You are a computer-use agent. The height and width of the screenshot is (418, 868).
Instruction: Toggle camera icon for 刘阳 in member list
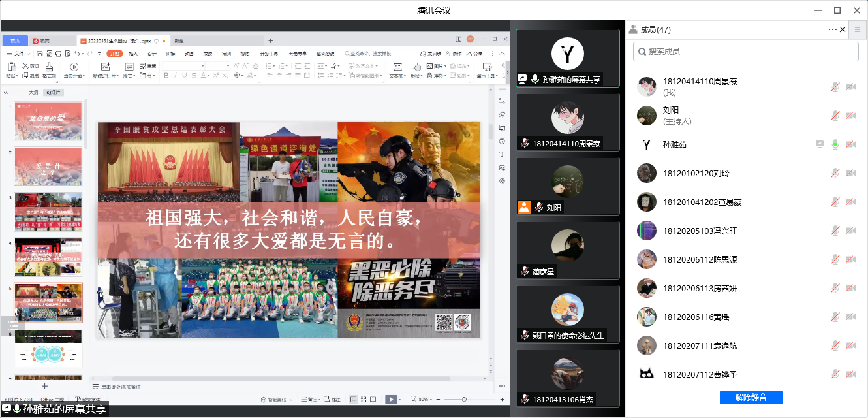pyautogui.click(x=851, y=116)
